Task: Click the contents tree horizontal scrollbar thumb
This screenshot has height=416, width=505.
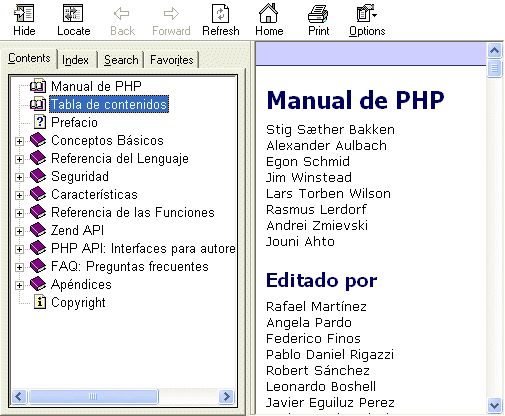Action: tap(93, 397)
